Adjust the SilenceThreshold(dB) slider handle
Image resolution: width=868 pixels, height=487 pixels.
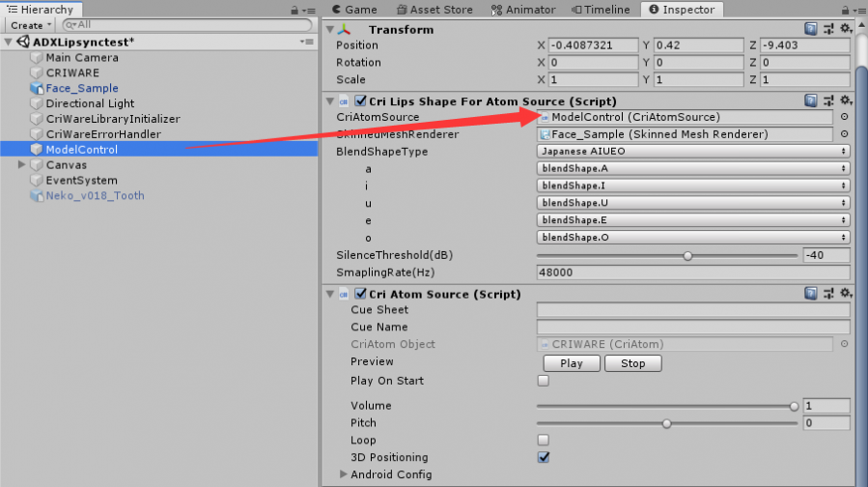(x=687, y=256)
